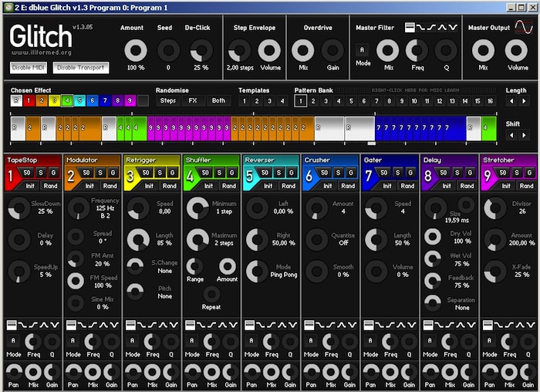The image size is (540, 392).
Task: Select highpass shape in Master Filter
Action: [431, 28]
